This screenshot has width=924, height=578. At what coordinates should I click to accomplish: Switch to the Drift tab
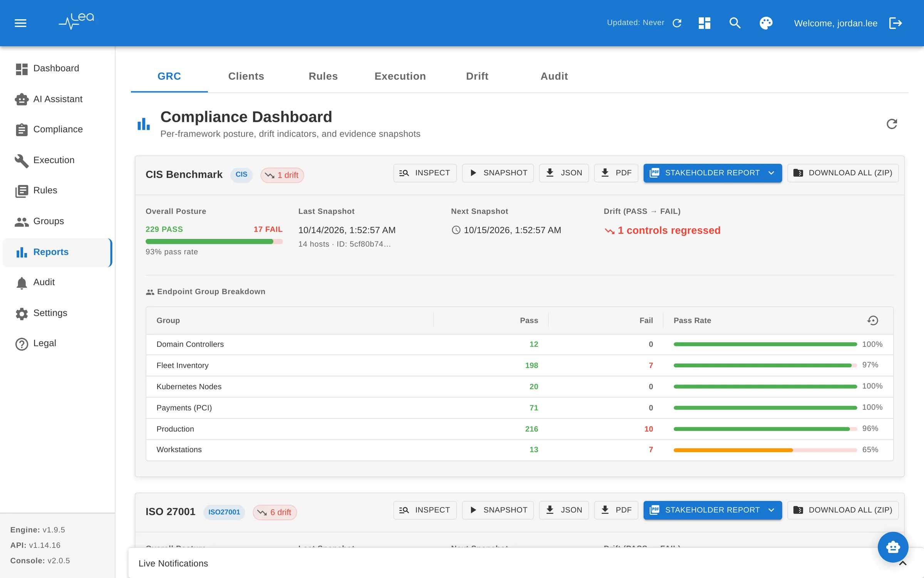477,76
